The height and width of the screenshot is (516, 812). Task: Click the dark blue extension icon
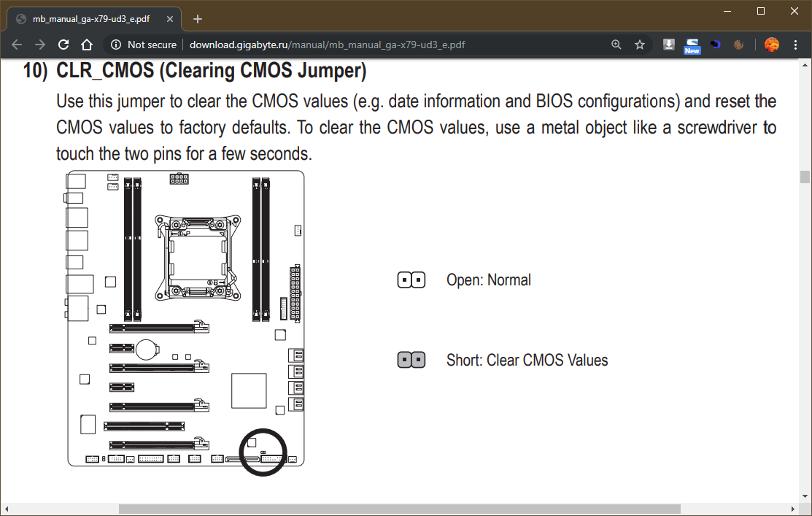click(715, 45)
